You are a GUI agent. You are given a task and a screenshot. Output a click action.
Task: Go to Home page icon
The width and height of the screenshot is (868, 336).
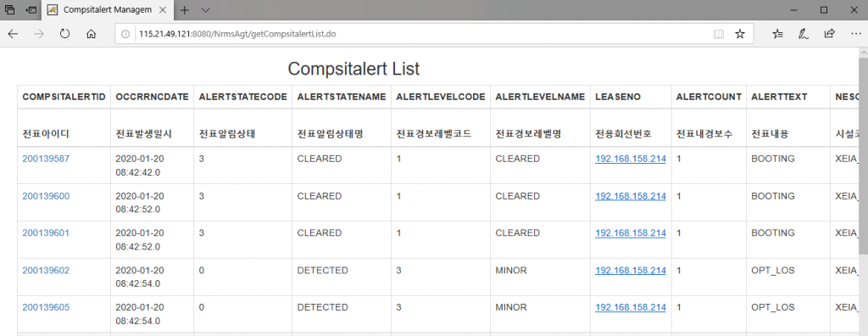pos(92,34)
